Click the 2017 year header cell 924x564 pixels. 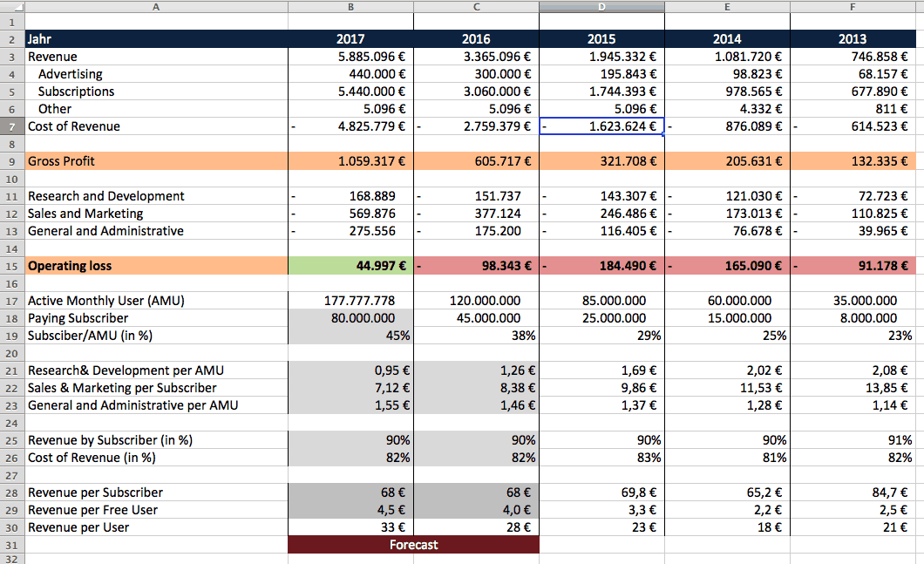[350, 39]
